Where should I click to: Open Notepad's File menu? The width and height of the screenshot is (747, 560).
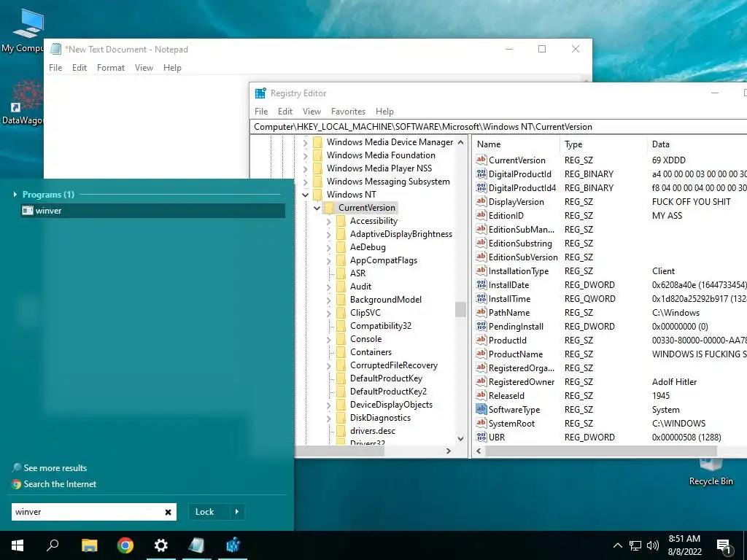[55, 68]
